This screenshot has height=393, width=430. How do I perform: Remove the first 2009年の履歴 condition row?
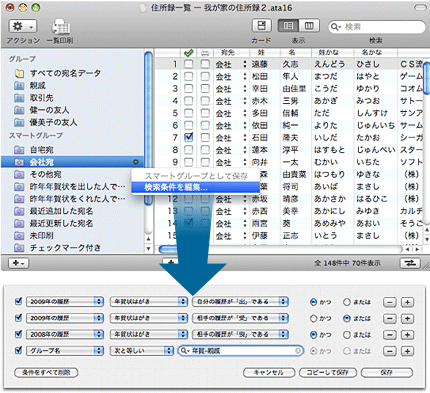point(390,302)
